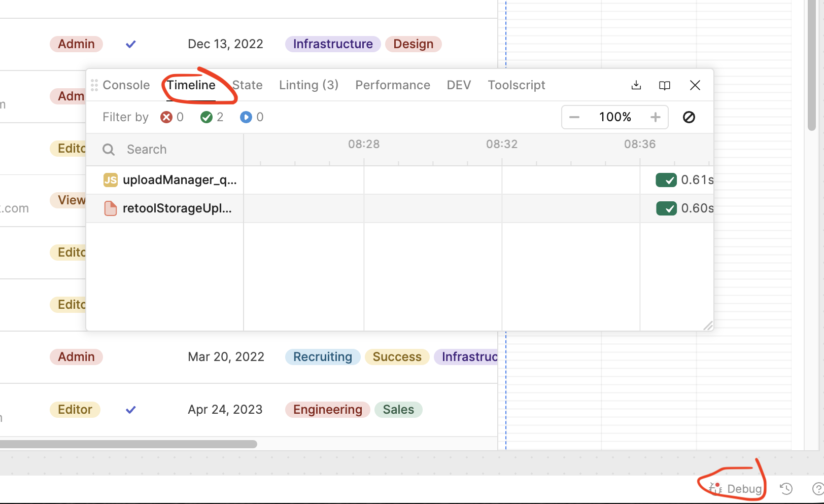Decrease timeline zoom with minus button
Viewport: 824px width, 504px height.
[574, 117]
